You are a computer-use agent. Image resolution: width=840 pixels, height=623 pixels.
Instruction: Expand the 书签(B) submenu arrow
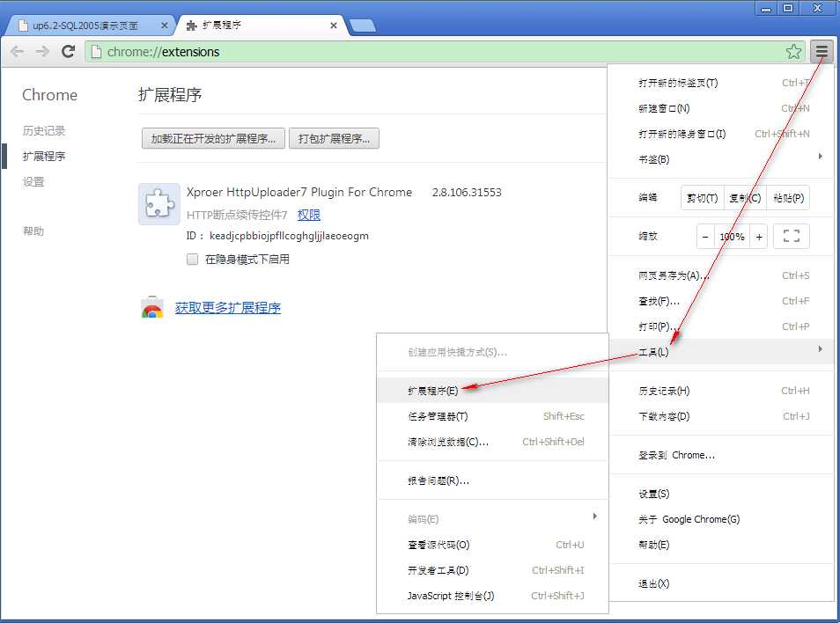tap(820, 157)
